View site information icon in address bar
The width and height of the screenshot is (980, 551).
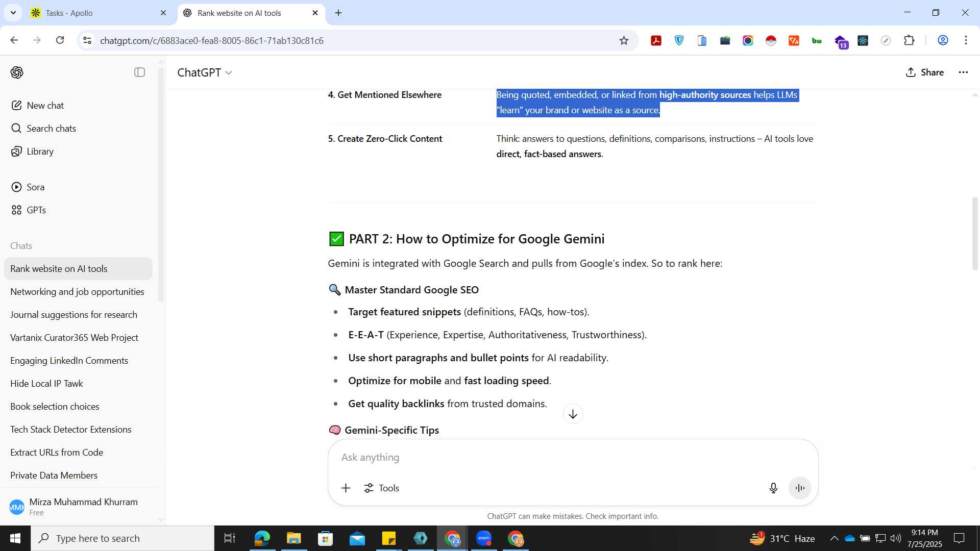tap(87, 40)
